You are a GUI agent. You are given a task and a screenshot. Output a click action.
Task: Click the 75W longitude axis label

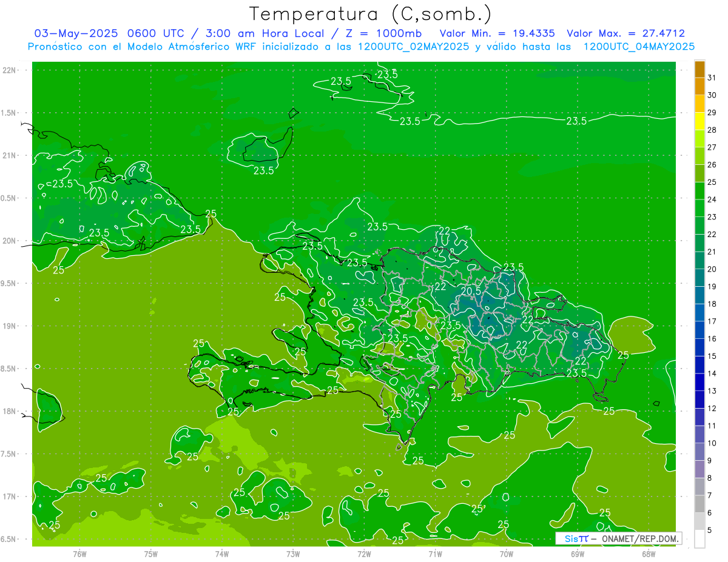tap(150, 554)
